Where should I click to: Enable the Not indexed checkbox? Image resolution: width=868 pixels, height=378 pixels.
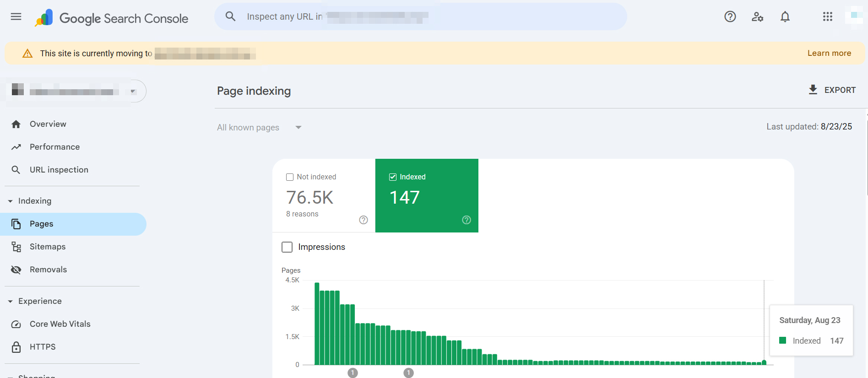290,177
